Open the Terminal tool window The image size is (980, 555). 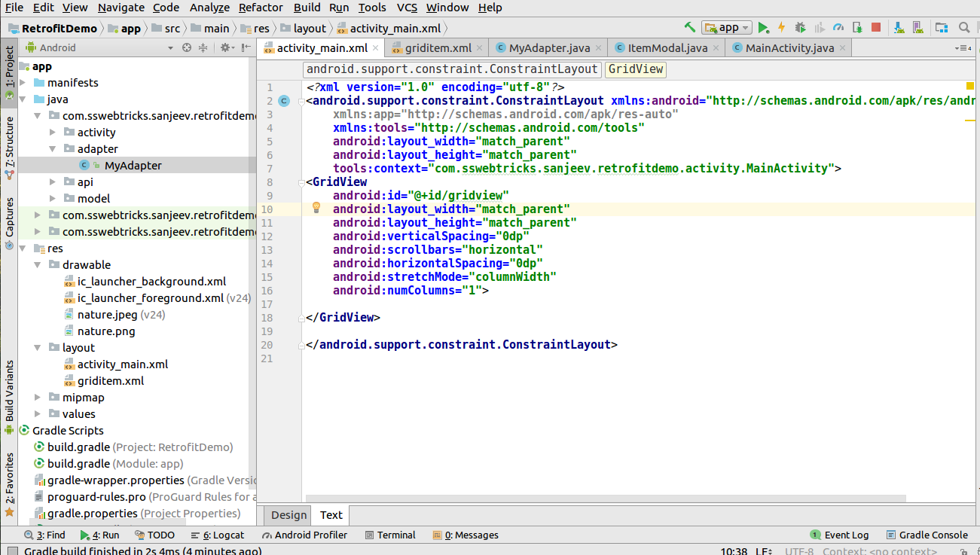[x=389, y=535]
